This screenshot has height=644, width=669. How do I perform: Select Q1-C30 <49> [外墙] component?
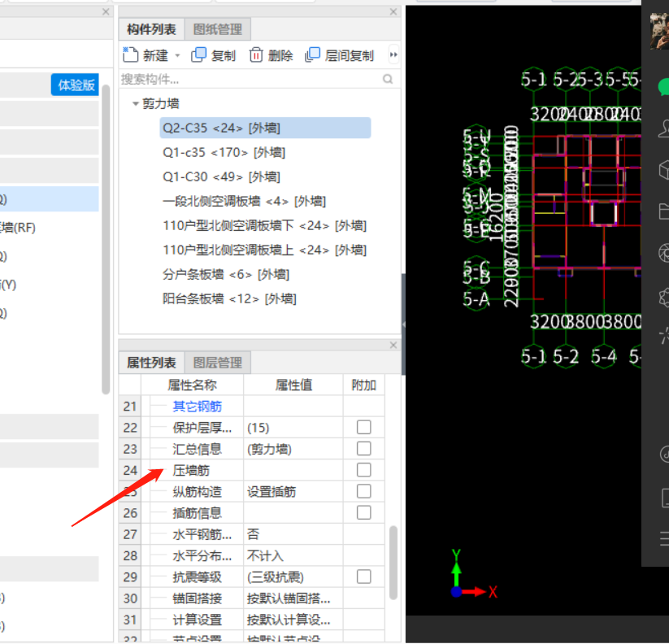(x=221, y=176)
